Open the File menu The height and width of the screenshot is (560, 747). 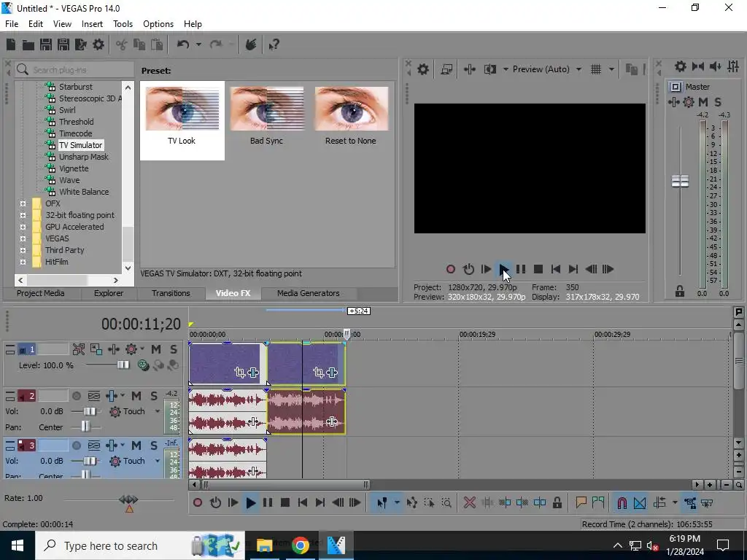coord(12,24)
